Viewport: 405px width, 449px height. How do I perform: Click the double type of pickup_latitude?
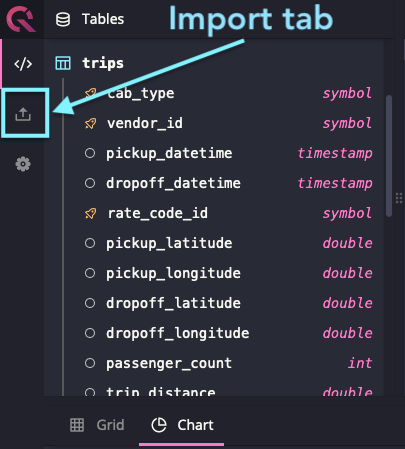(x=347, y=243)
